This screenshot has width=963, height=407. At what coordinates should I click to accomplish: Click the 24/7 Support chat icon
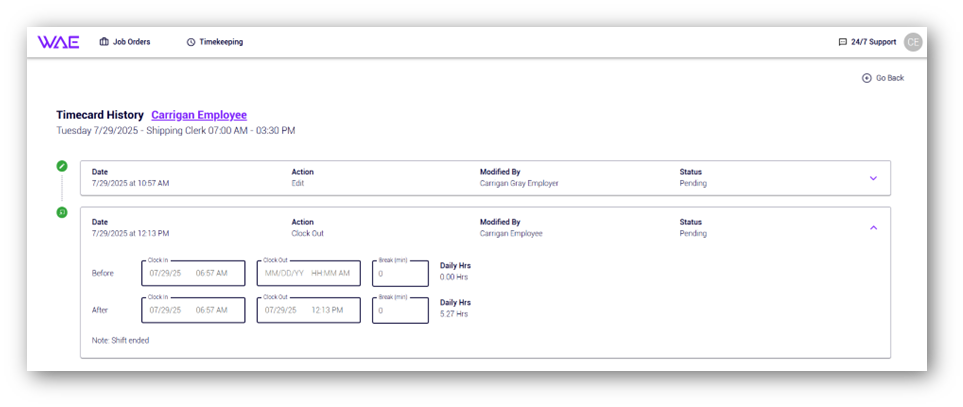842,42
